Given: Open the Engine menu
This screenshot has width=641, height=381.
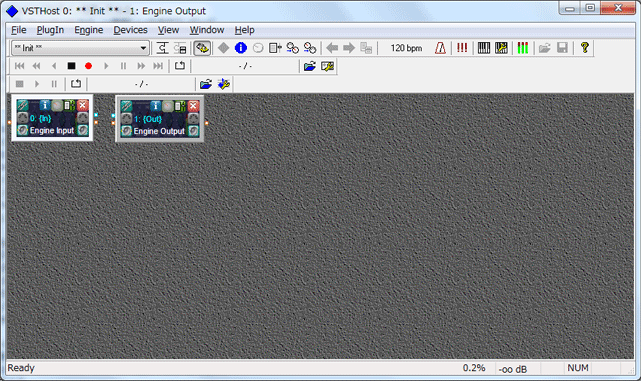Looking at the screenshot, I should pyautogui.click(x=89, y=30).
